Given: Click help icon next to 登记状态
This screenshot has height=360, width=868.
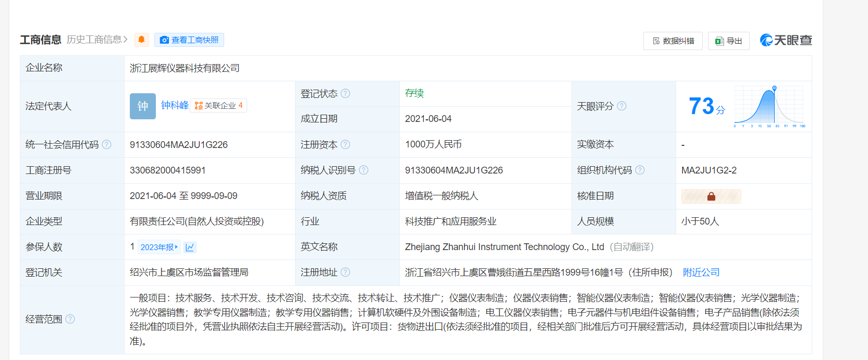Looking at the screenshot, I should click(x=345, y=93).
